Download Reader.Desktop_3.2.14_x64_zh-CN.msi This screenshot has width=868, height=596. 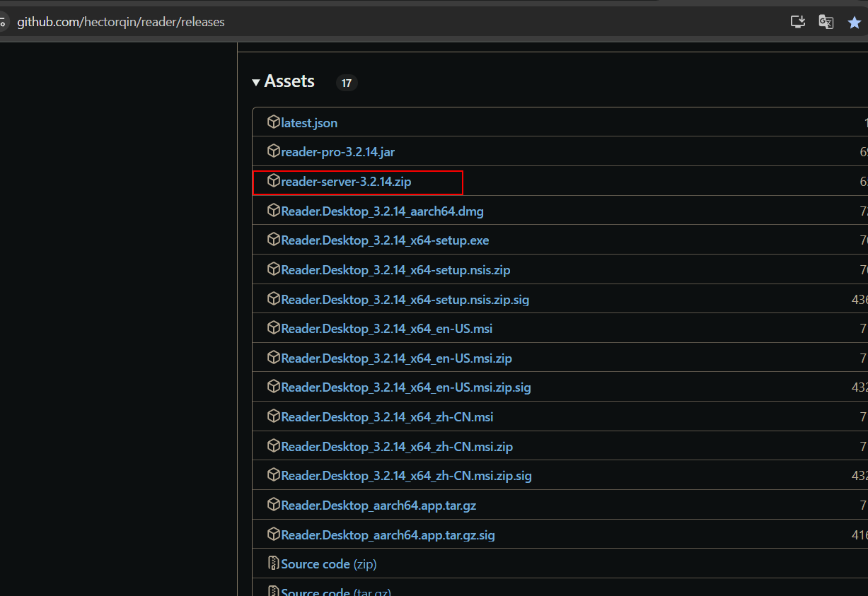(x=387, y=417)
